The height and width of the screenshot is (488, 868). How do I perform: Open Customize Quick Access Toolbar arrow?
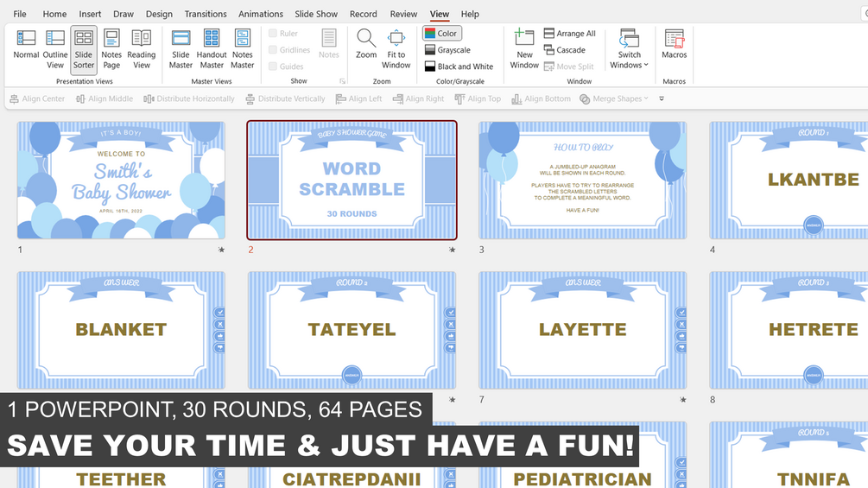pos(662,98)
